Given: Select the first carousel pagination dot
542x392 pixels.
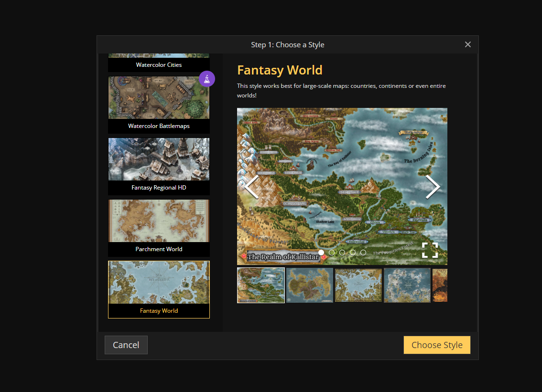Looking at the screenshot, I should click(321, 252).
